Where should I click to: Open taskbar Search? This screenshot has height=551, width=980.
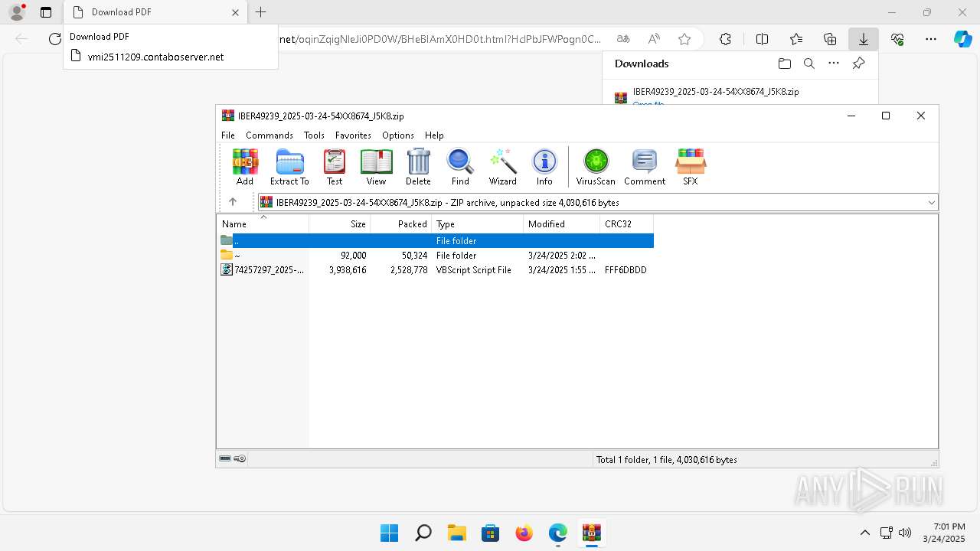[423, 533]
